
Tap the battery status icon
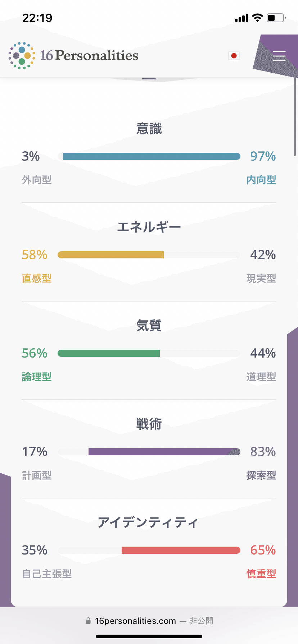[x=276, y=18]
